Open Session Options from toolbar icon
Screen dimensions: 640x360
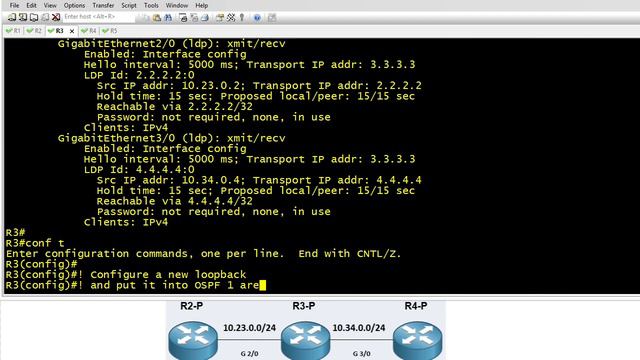(220, 18)
